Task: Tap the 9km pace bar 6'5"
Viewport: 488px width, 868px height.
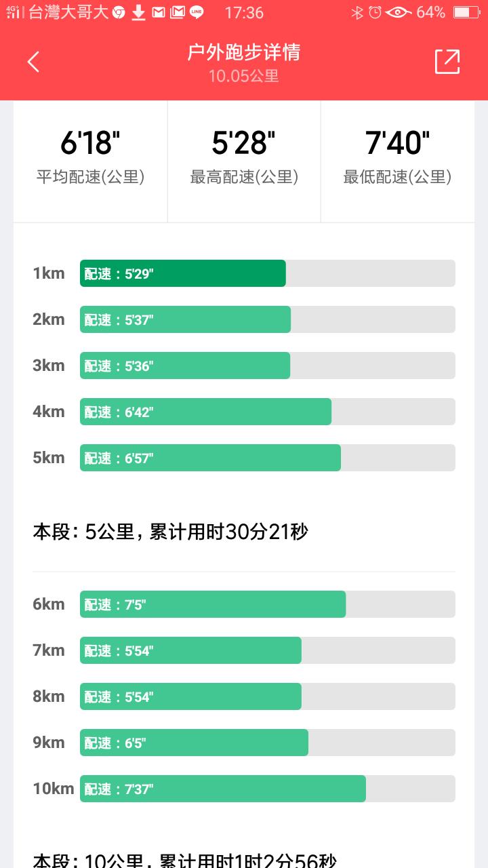Action: point(194,743)
